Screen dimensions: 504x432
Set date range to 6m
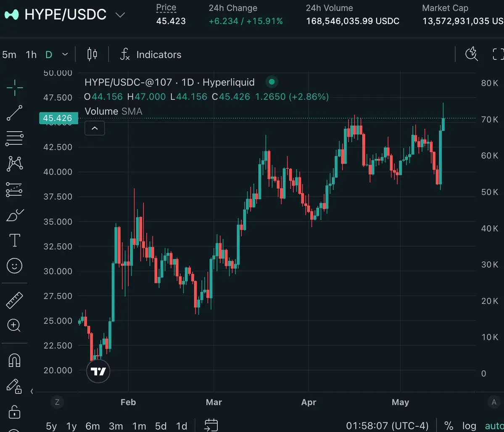pos(92,426)
